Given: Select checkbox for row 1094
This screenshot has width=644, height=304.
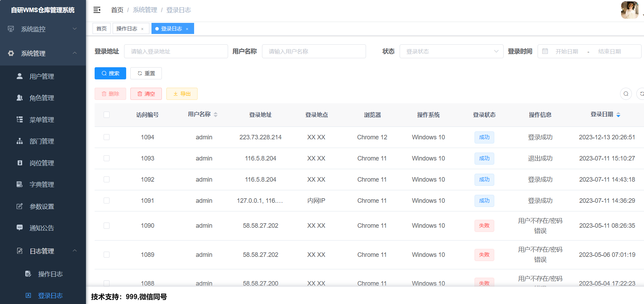Looking at the screenshot, I should [x=106, y=137].
